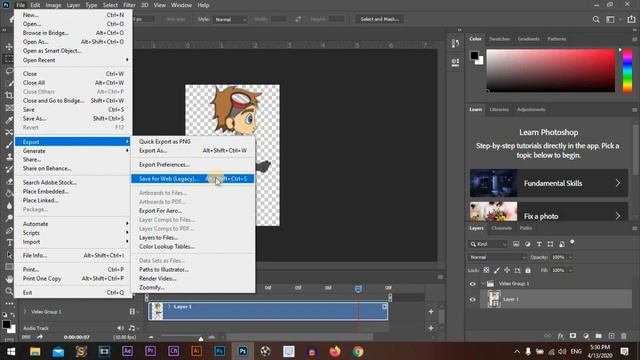Add media to the Video Group 1 track
This screenshot has width=640, height=360.
(x=431, y=312)
